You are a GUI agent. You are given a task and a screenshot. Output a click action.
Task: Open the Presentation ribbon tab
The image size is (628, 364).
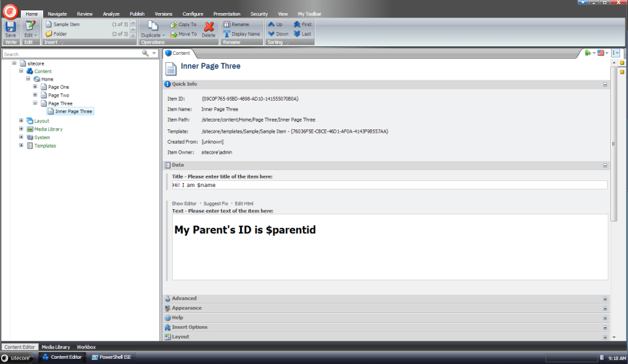[x=227, y=14]
